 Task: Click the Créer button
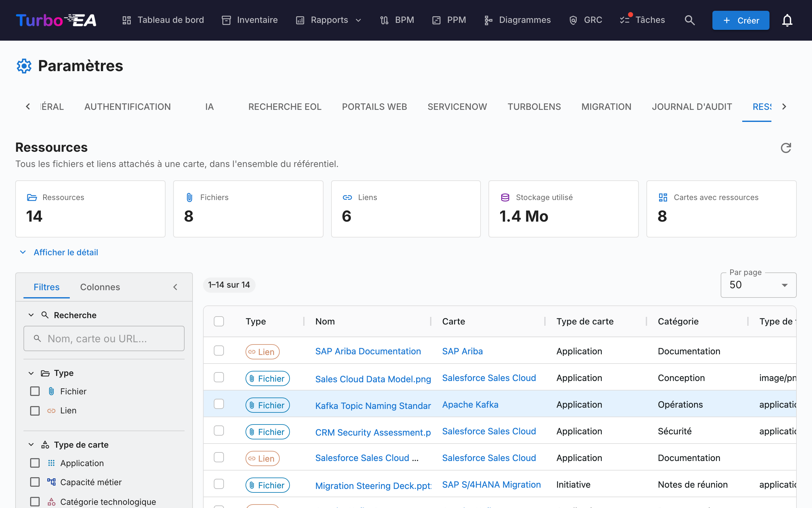click(x=741, y=20)
